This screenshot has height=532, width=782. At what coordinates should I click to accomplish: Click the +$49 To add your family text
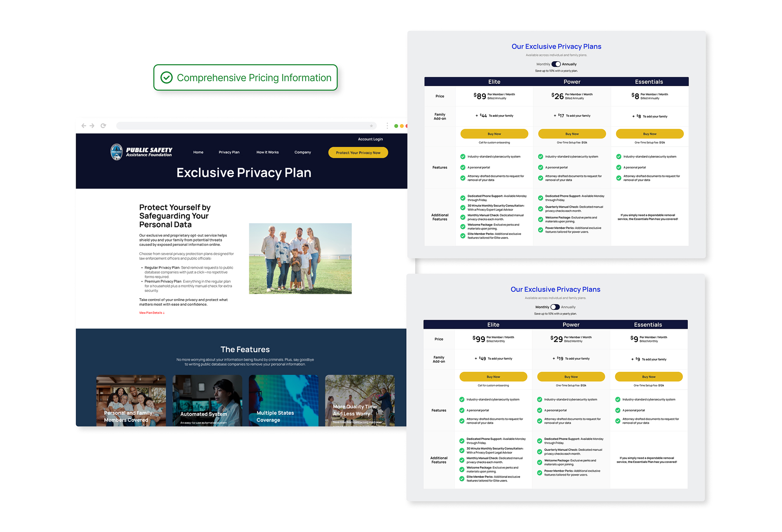click(494, 358)
